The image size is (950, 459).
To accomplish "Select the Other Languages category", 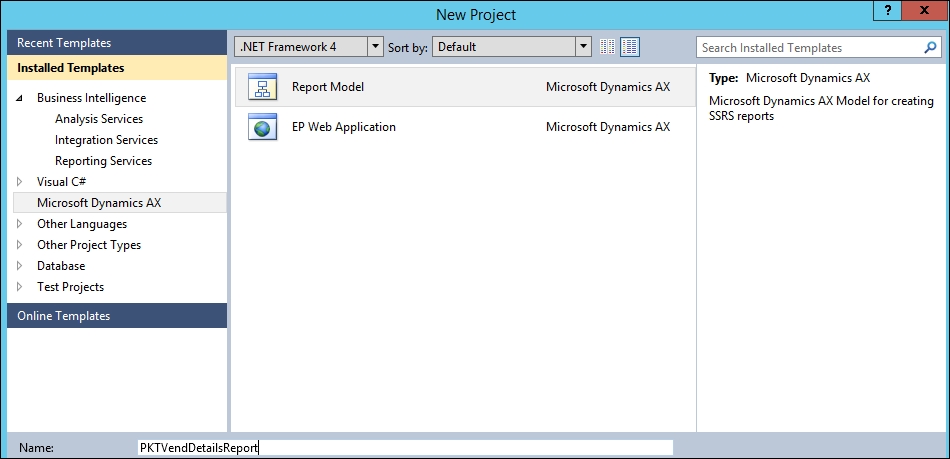I will coord(82,224).
